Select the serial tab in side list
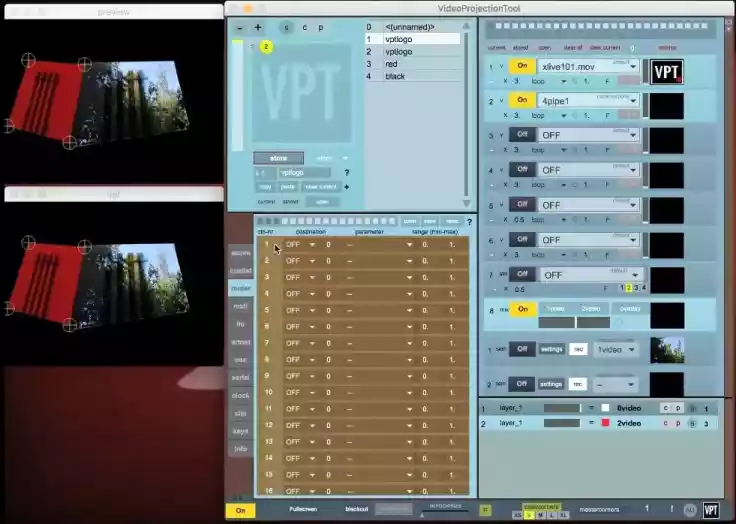736x524 pixels. (x=241, y=378)
